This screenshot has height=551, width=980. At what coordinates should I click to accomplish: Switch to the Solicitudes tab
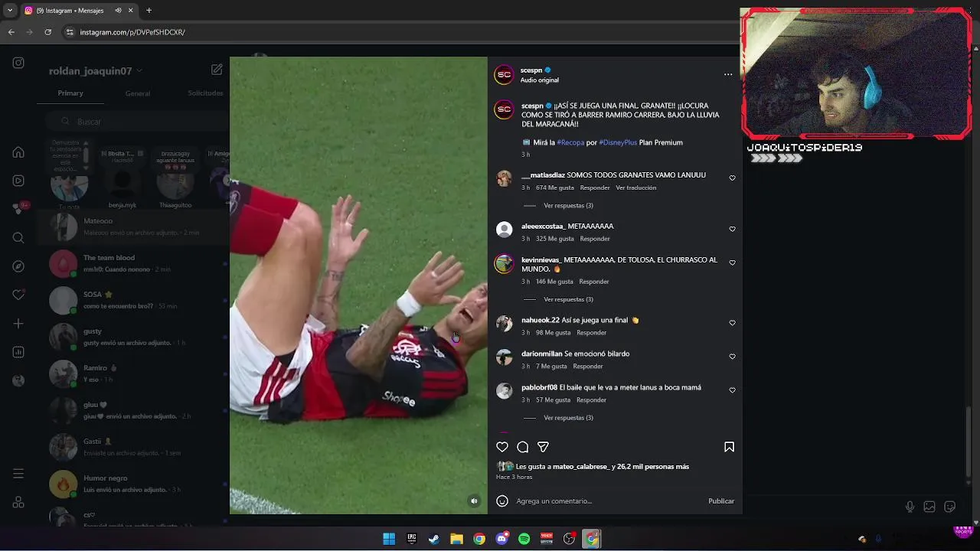click(x=205, y=93)
